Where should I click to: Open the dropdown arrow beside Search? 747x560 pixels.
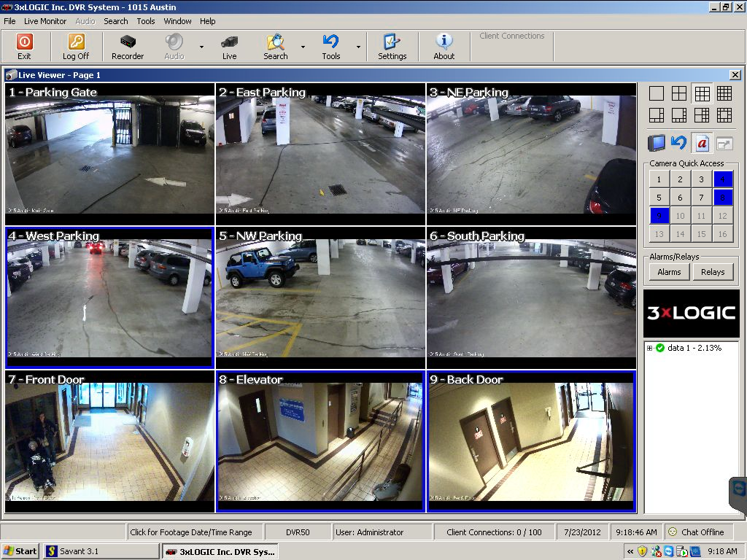[303, 47]
